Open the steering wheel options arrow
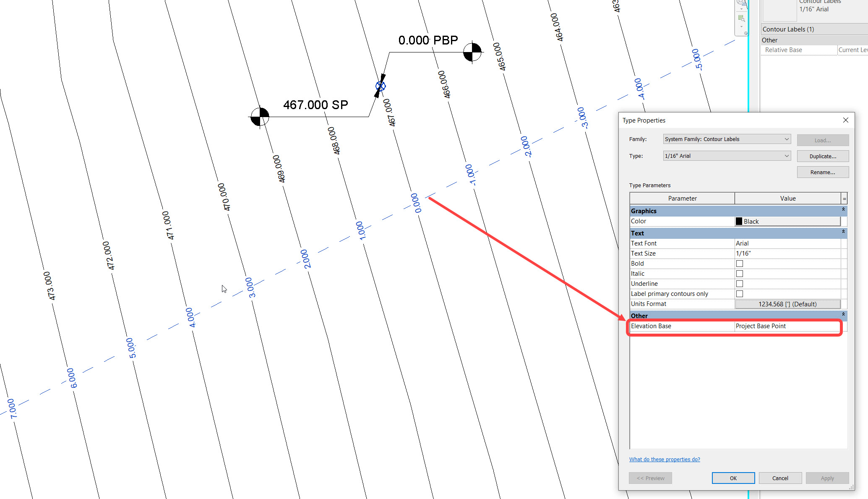Screen dimensions: 868x499 pyautogui.click(x=741, y=9)
